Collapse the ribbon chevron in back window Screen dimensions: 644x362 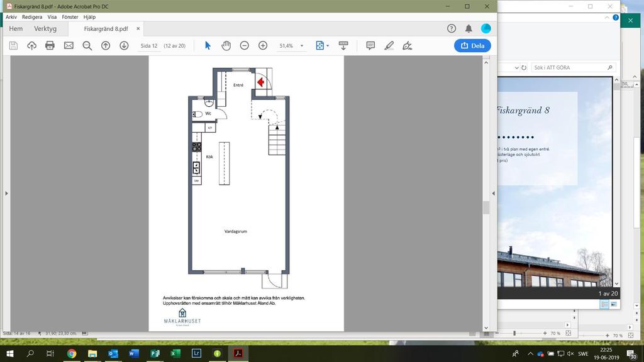607,17
